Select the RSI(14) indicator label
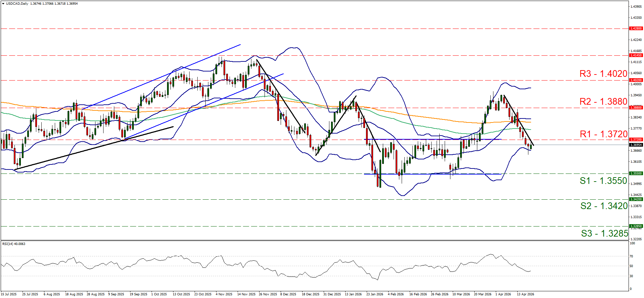The image size is (644, 298). tap(13, 244)
